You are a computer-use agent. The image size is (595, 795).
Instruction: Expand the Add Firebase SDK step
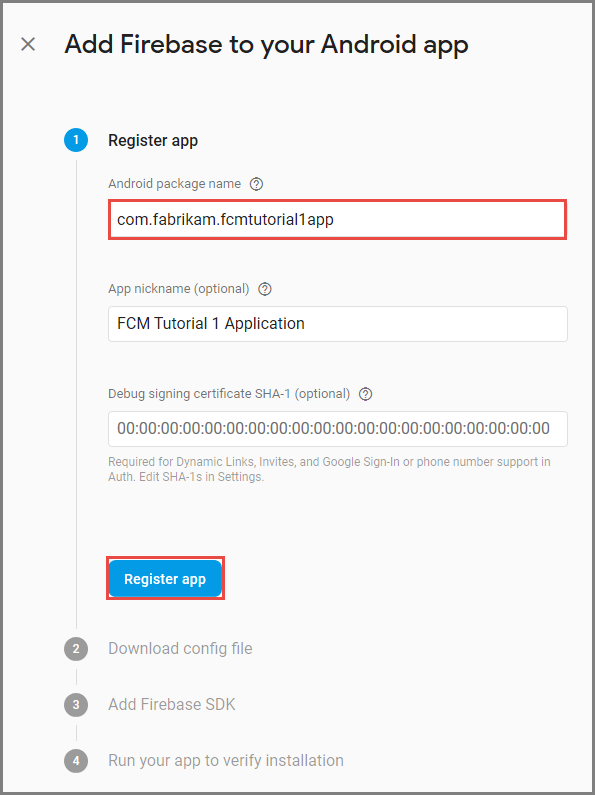click(172, 704)
